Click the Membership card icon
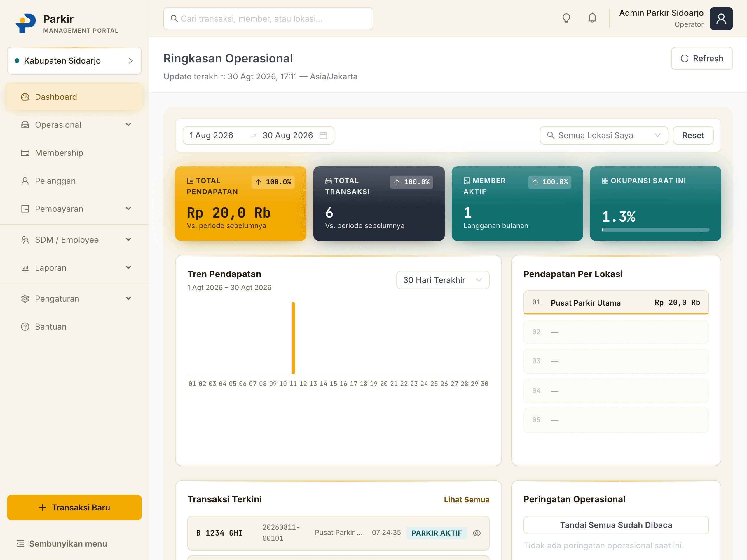This screenshot has width=747, height=560. coord(25,153)
